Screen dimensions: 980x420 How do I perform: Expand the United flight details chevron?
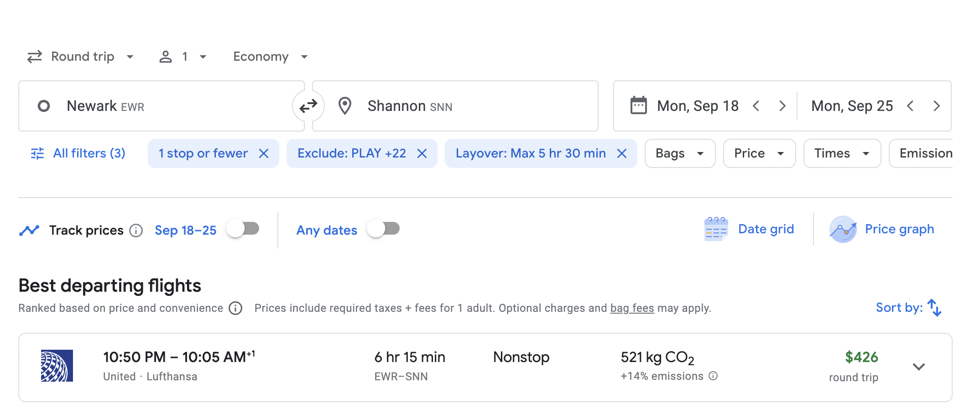[x=920, y=367]
